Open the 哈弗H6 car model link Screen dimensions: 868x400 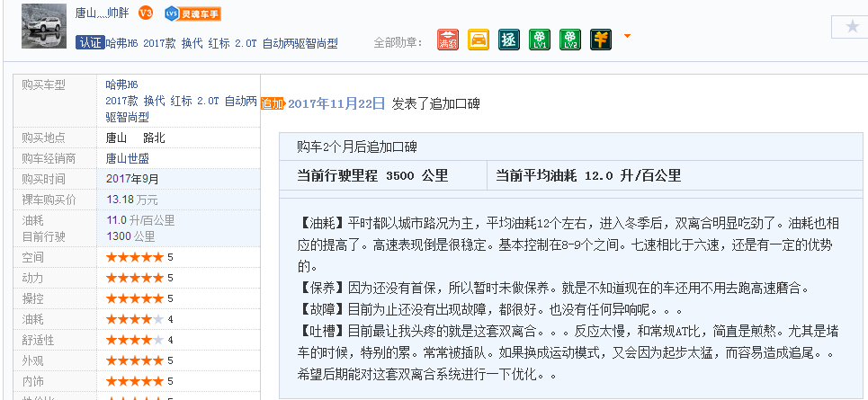pos(121,84)
